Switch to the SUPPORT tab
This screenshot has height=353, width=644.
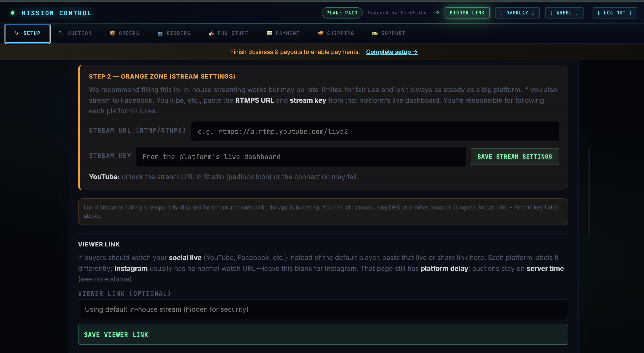[x=393, y=33]
